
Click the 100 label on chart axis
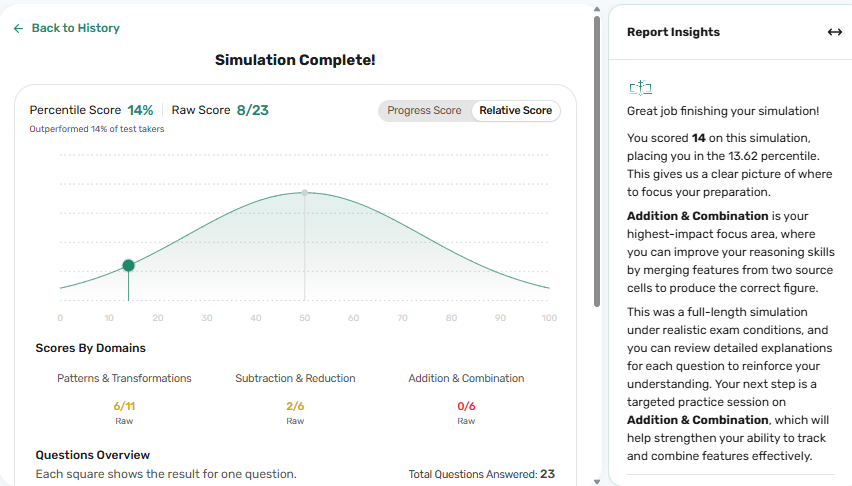click(549, 318)
